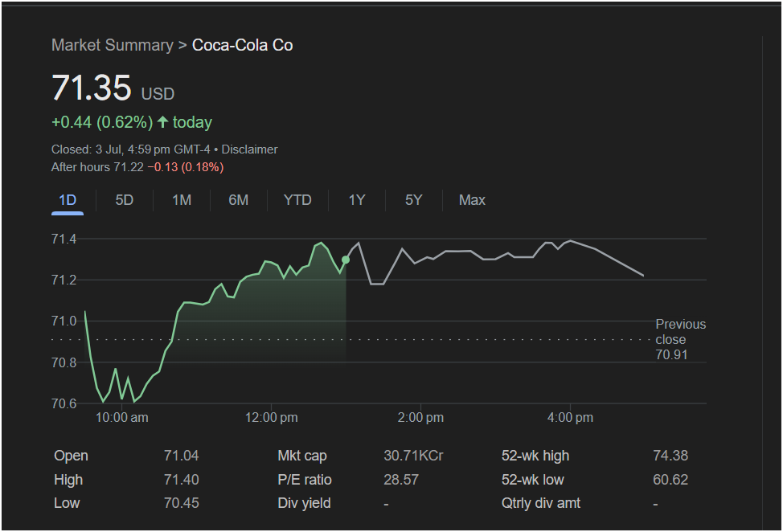Show the 6M chart range
Image resolution: width=783 pixels, height=532 pixels.
[238, 201]
